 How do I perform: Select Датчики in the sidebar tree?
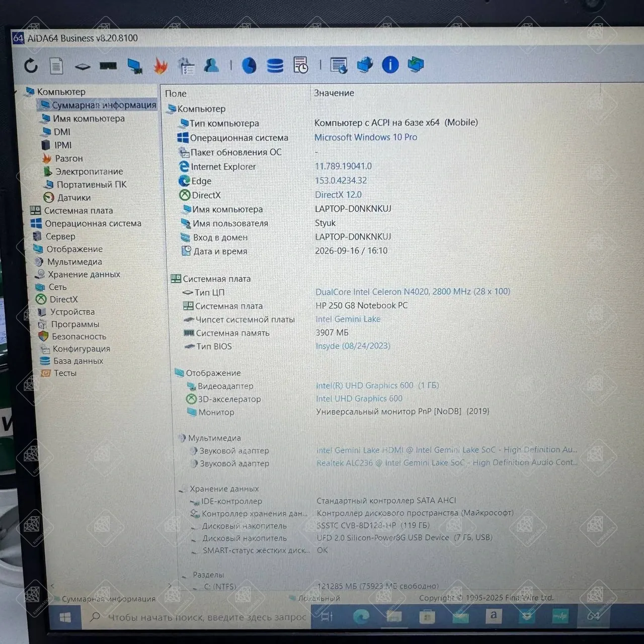click(x=74, y=198)
